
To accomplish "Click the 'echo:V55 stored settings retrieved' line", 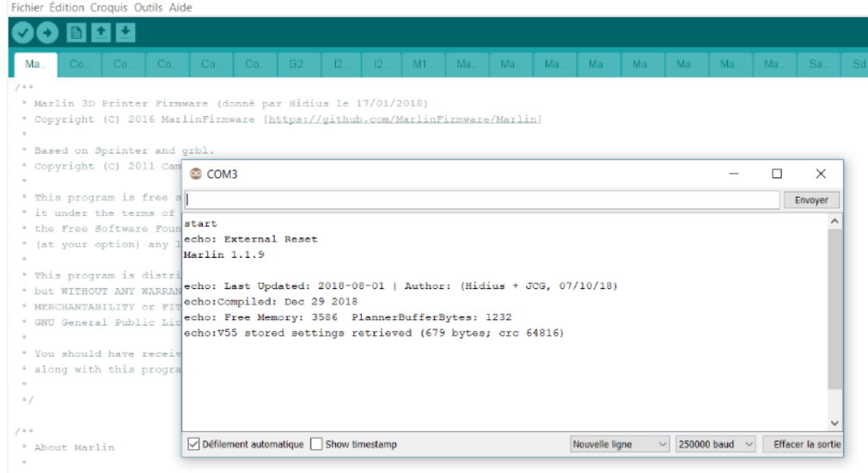I will tap(374, 333).
